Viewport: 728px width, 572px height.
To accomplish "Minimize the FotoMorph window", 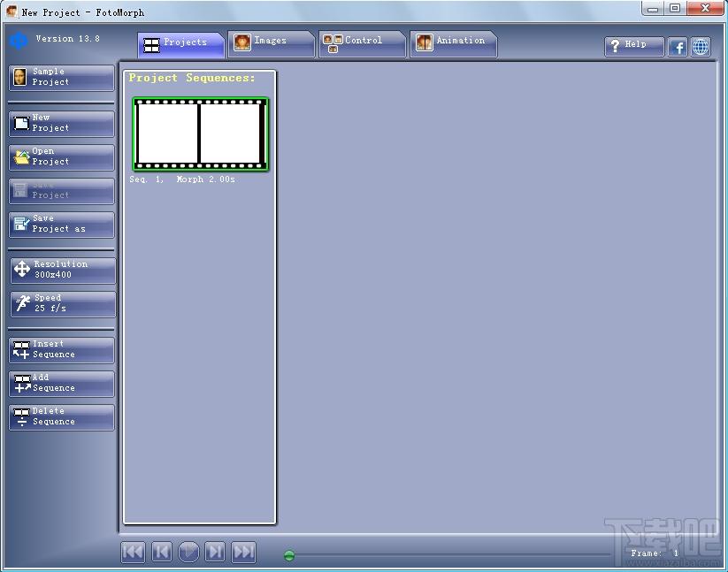I will pos(653,8).
